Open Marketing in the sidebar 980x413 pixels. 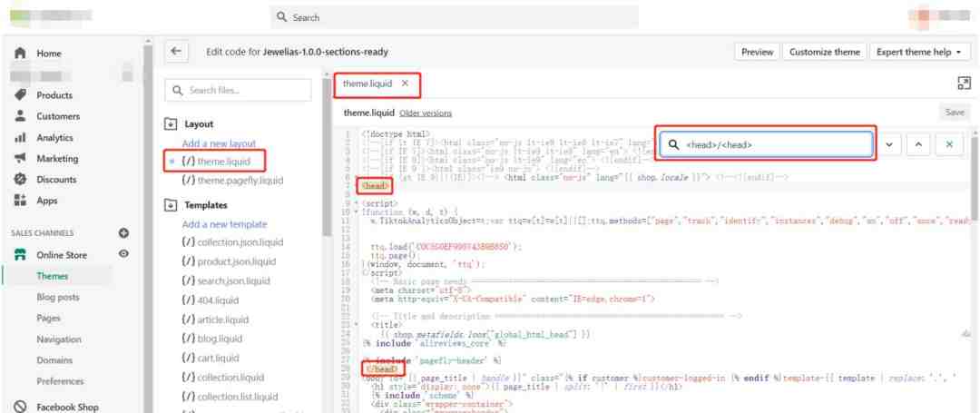pos(56,159)
